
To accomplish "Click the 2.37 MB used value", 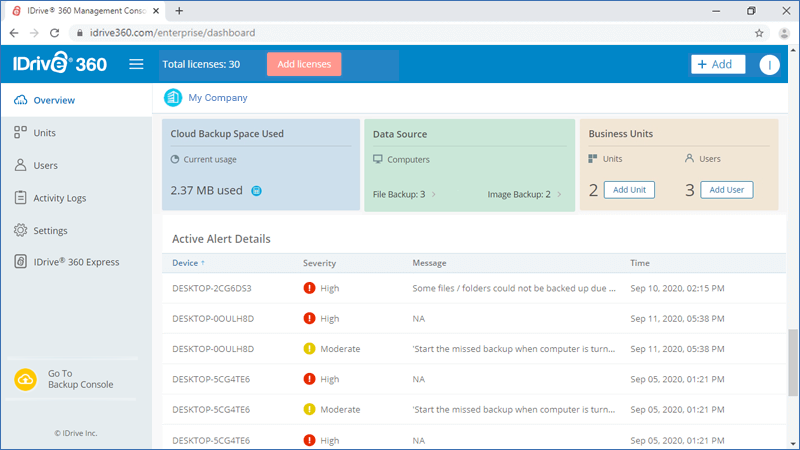I will pos(207,190).
